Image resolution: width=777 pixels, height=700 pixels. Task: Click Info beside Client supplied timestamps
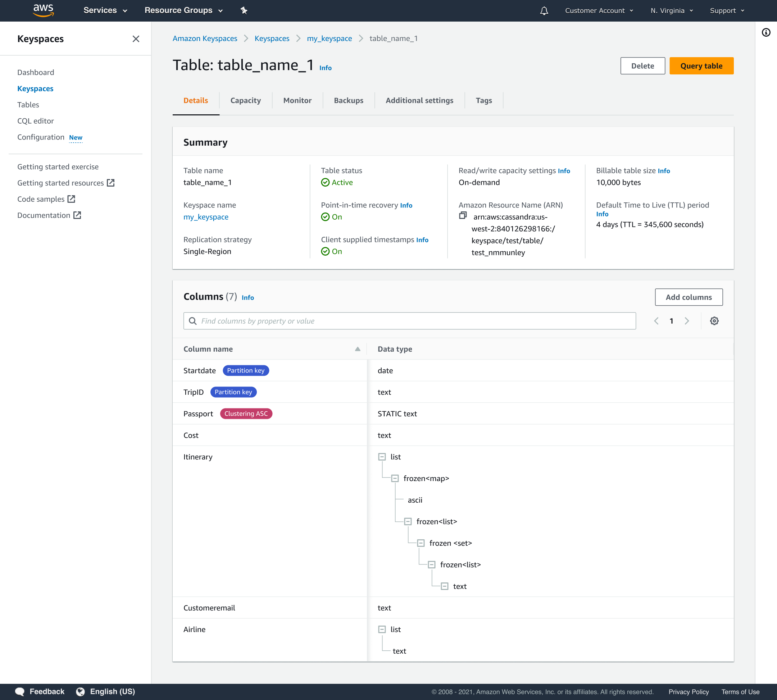point(422,240)
